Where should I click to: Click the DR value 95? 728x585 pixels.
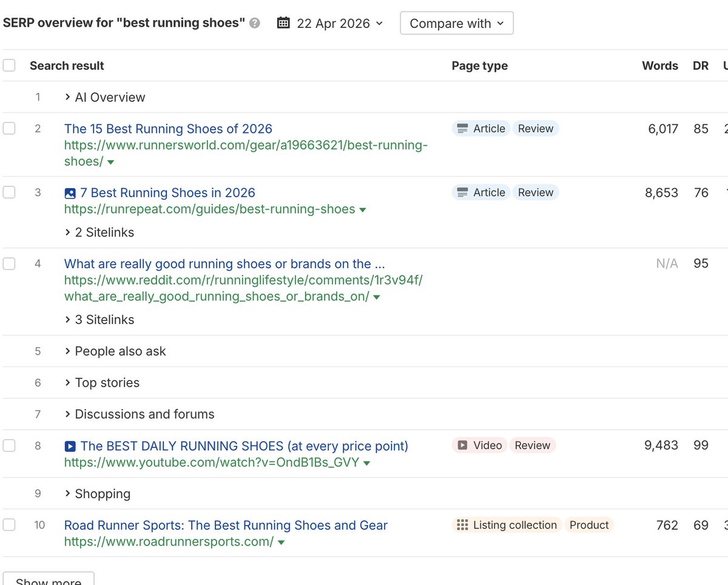click(701, 264)
